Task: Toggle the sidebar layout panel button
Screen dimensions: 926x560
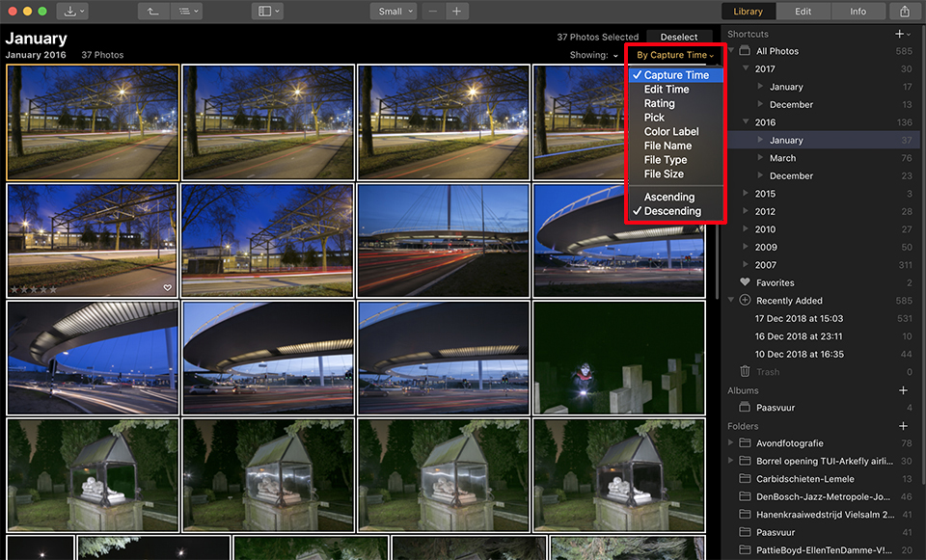Action: 267,12
